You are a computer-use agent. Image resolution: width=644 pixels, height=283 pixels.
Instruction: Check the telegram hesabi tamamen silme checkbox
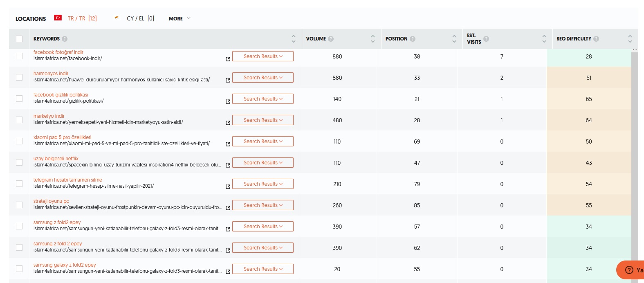tap(19, 184)
